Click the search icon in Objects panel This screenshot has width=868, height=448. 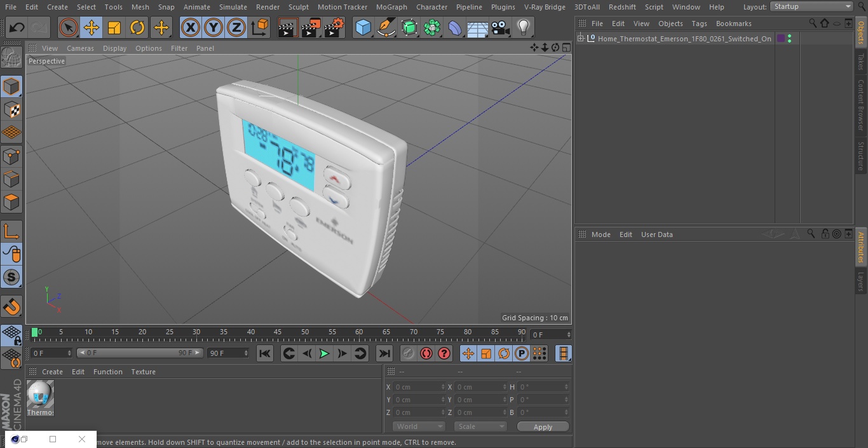[x=813, y=24]
